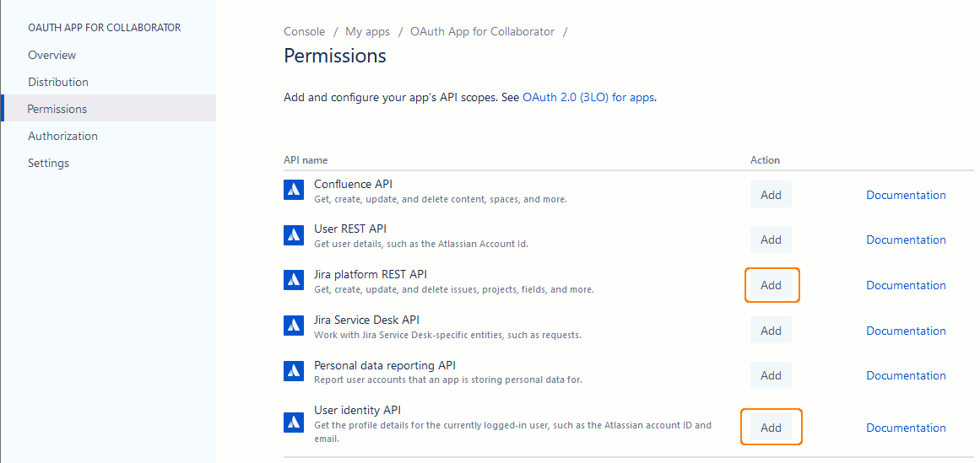Image resolution: width=980 pixels, height=463 pixels.
Task: Click the Jira platform REST API icon
Action: tap(294, 281)
